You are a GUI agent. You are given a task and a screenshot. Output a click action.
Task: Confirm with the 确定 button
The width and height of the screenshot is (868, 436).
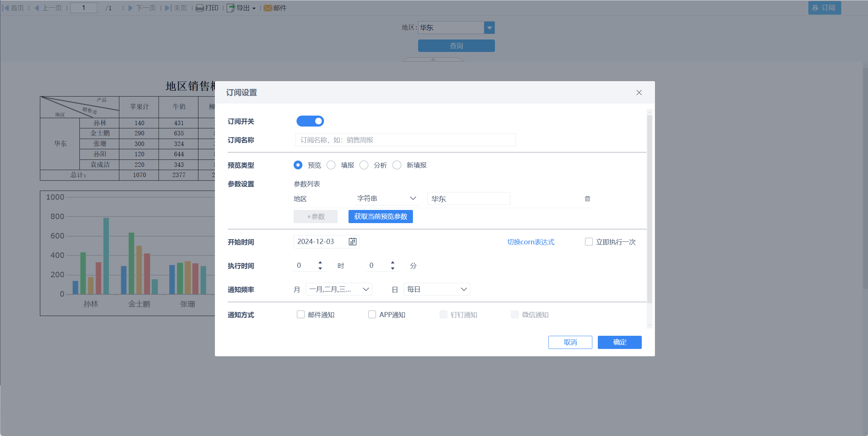pos(619,342)
